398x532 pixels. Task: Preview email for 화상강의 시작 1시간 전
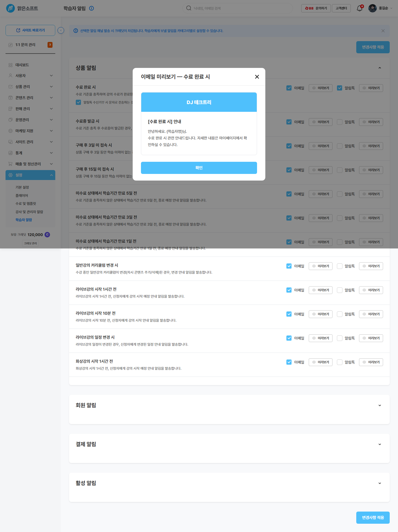pos(321,362)
